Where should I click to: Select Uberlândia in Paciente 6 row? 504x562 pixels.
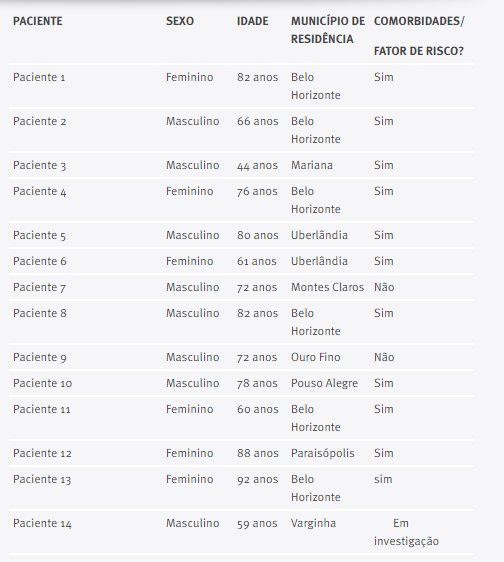[x=319, y=261]
